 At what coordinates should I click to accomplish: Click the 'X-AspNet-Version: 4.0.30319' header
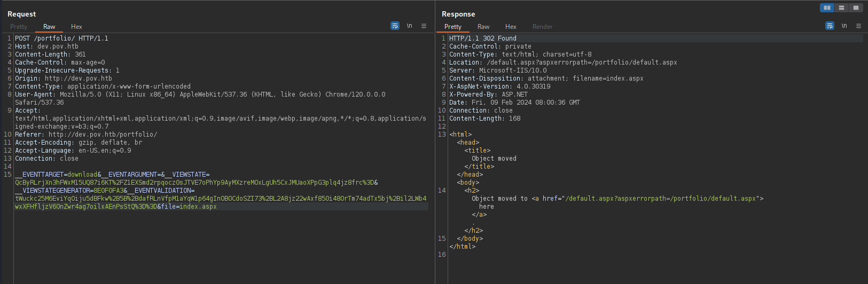[500, 86]
